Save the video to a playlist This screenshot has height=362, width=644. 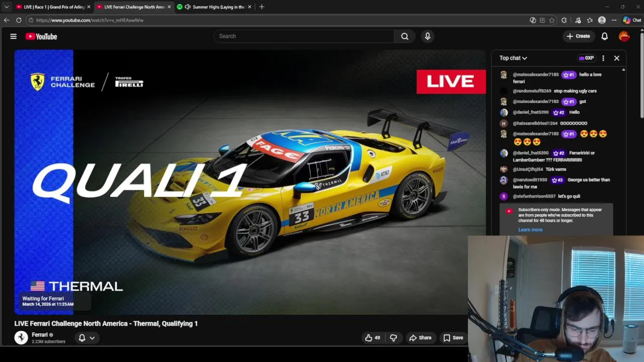453,338
